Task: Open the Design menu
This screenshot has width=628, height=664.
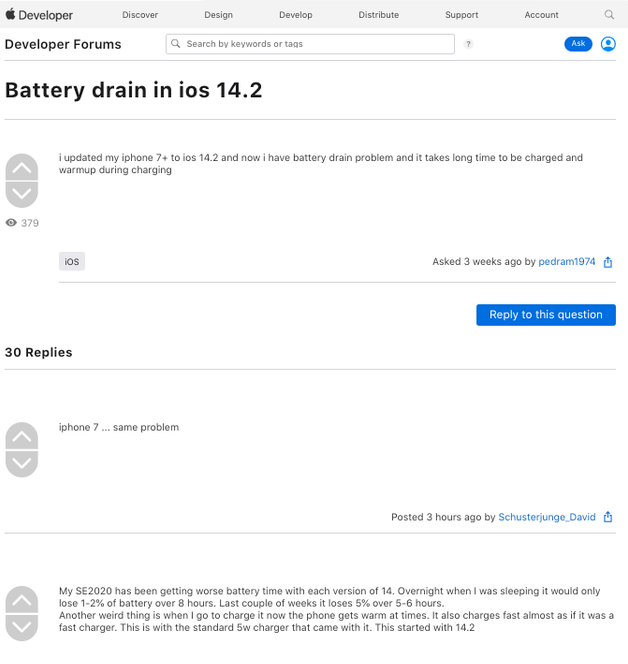Action: tap(219, 15)
